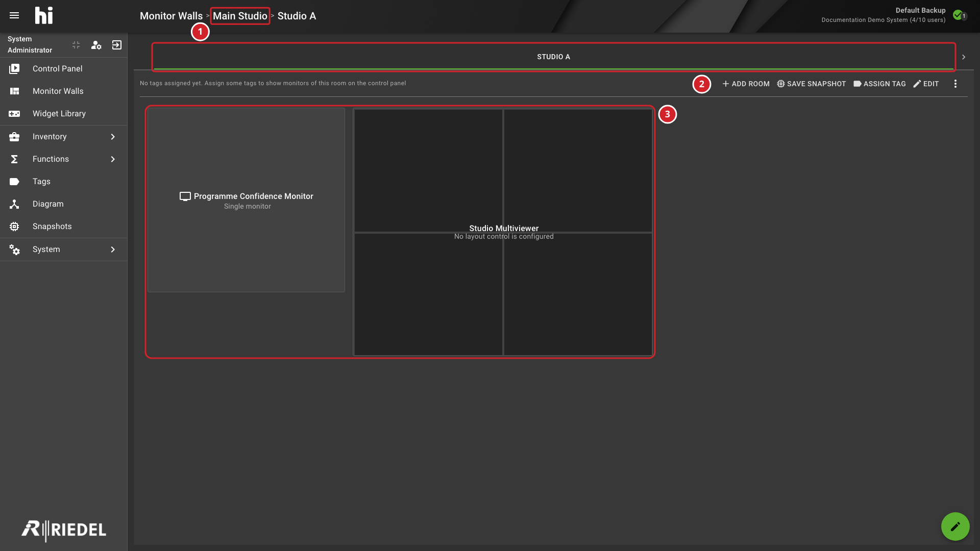Viewport: 980px width, 551px height.
Task: Select the STUDIO A tab
Action: coord(553,57)
